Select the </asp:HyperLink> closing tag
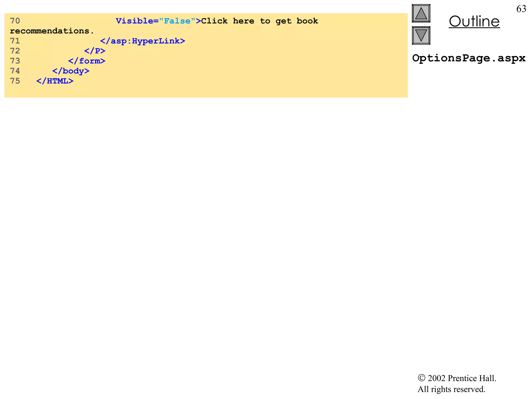 tap(143, 41)
